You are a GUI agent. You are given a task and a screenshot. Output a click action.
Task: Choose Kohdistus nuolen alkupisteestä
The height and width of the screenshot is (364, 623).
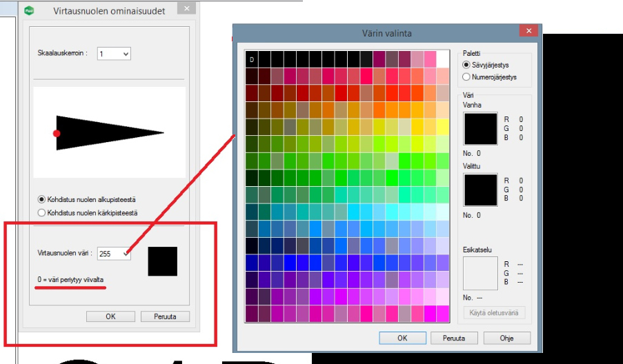pyautogui.click(x=42, y=199)
